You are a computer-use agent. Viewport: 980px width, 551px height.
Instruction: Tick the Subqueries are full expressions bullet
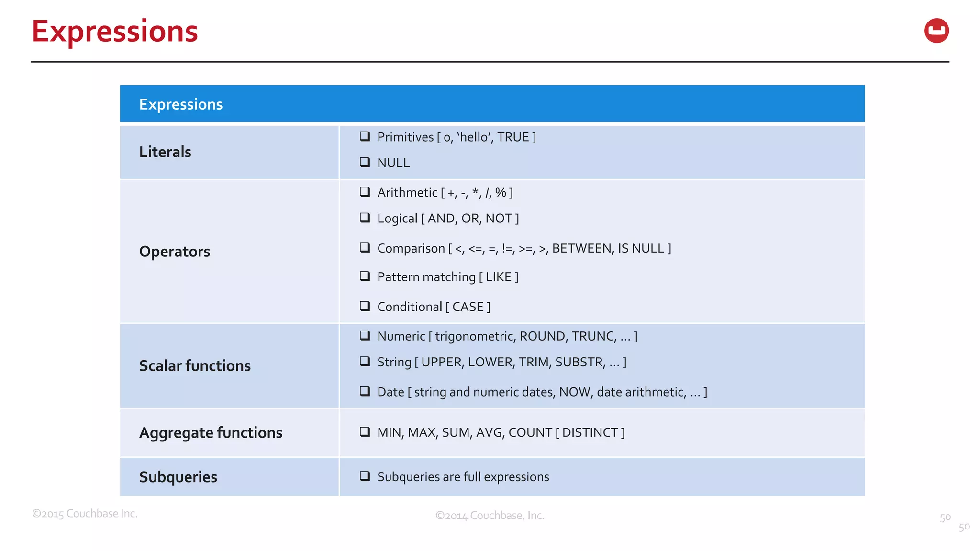point(365,476)
